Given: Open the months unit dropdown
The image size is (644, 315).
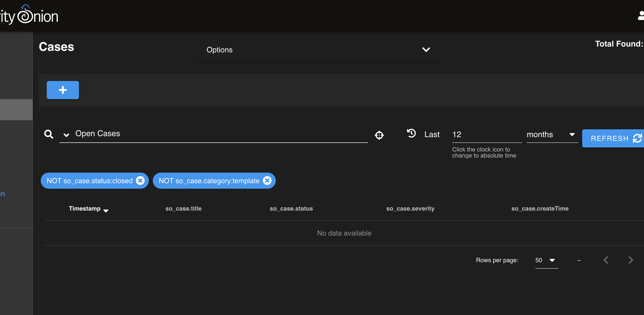Looking at the screenshot, I should coord(552,134).
